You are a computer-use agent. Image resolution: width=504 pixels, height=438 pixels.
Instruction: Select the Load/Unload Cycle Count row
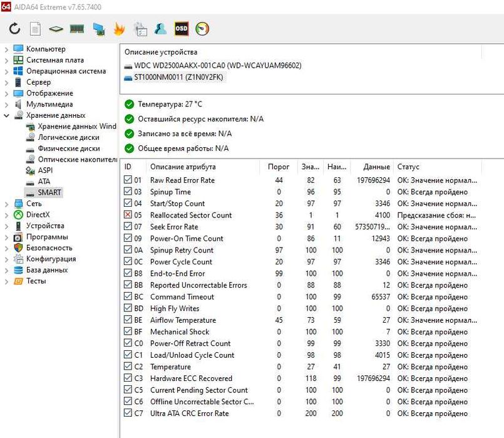click(x=301, y=355)
